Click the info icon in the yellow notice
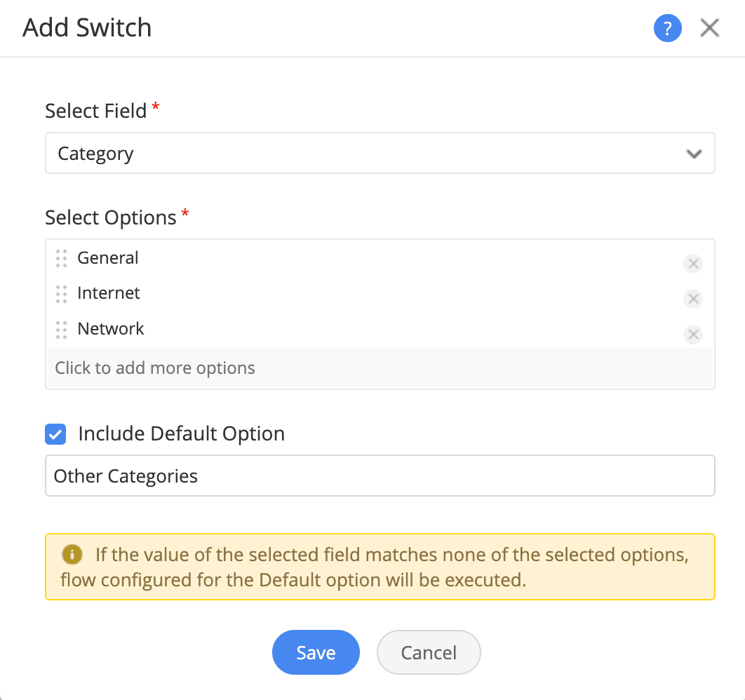Viewport: 745px width, 700px height. 72,555
